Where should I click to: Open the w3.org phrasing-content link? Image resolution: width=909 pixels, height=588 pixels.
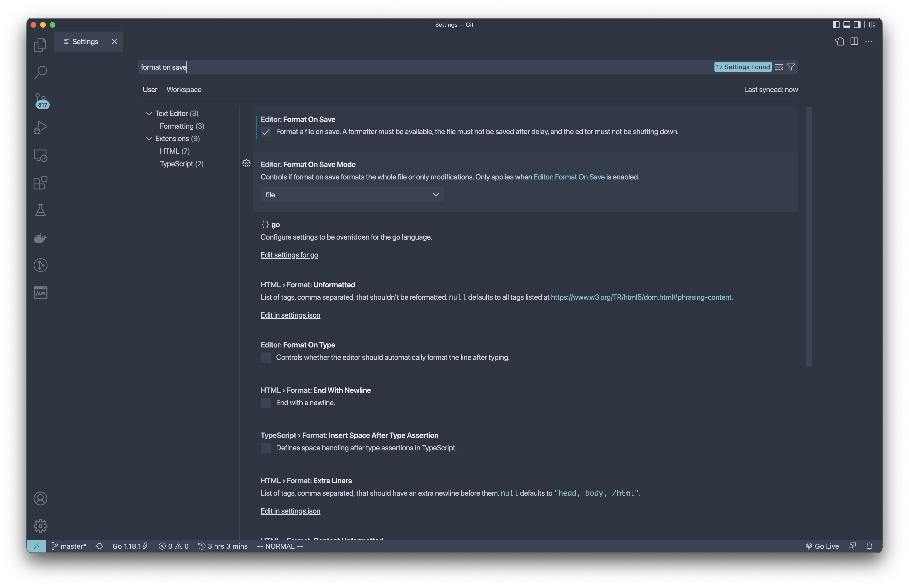(640, 297)
